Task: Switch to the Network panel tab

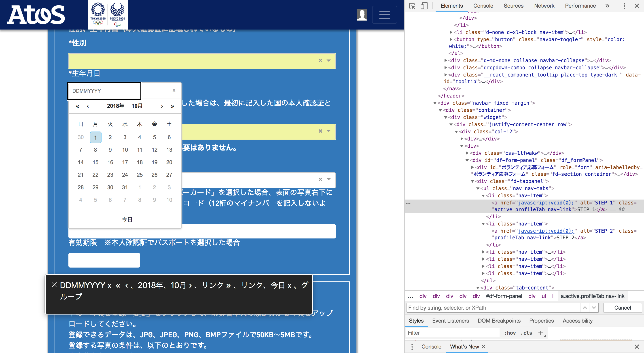Action: (x=544, y=6)
